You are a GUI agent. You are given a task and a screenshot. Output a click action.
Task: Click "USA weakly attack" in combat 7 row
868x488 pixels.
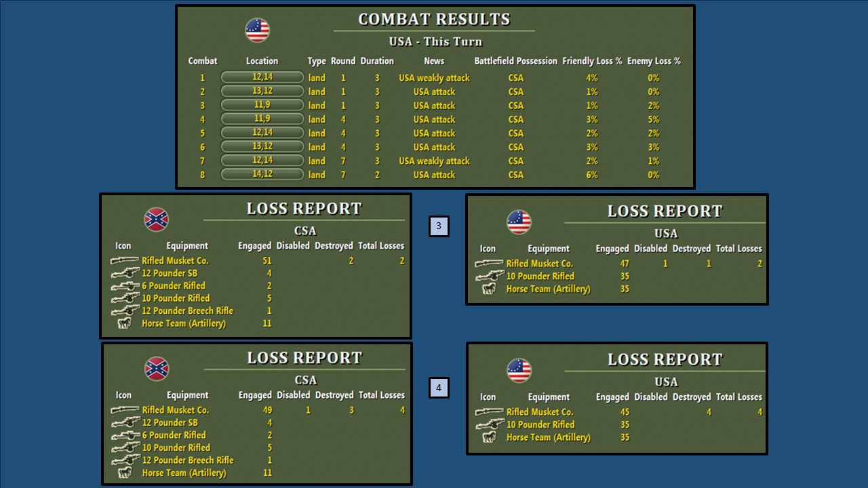point(434,161)
